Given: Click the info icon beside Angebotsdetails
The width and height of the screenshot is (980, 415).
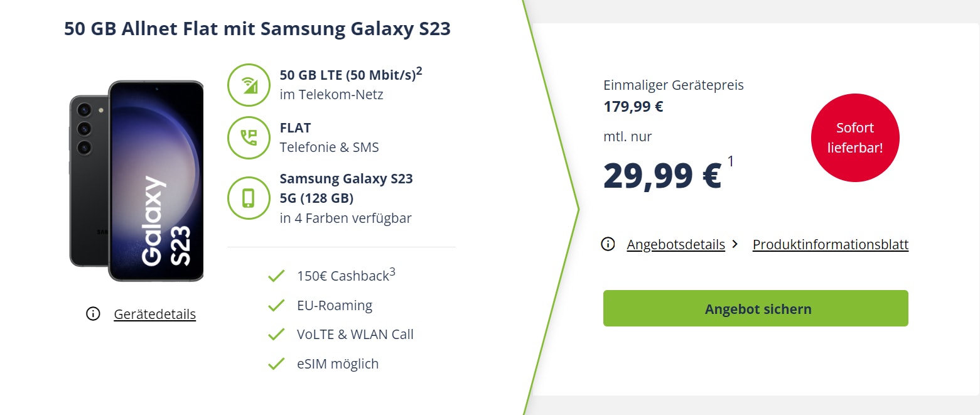Looking at the screenshot, I should click(608, 244).
